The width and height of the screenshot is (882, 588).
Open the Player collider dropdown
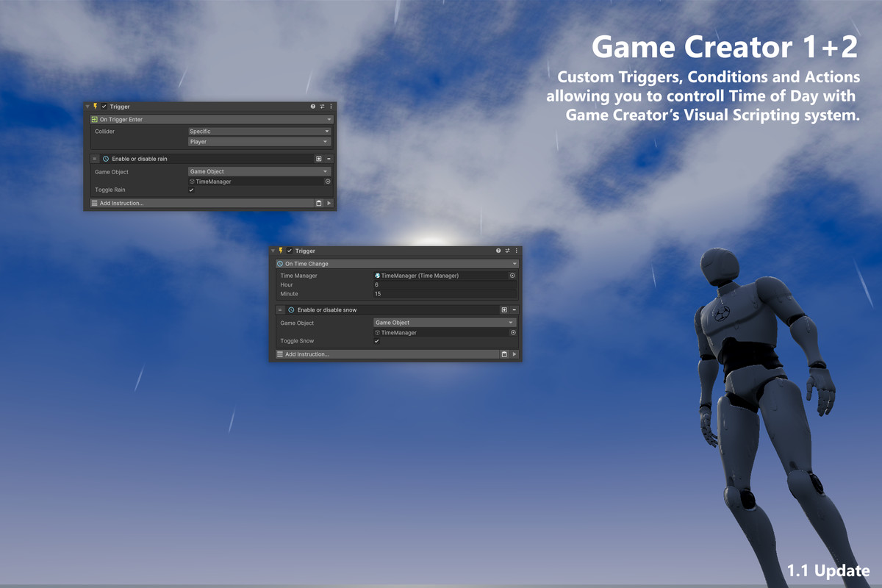(259, 142)
